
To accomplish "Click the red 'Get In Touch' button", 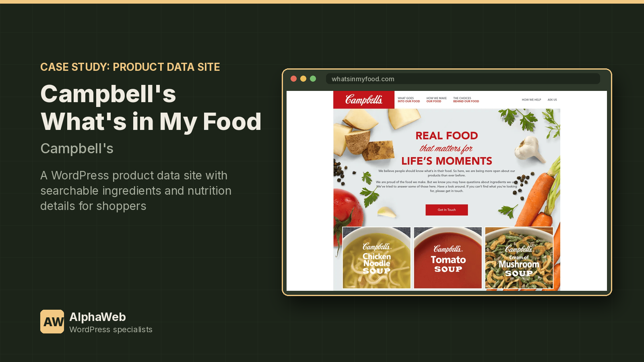I will click(x=447, y=210).
